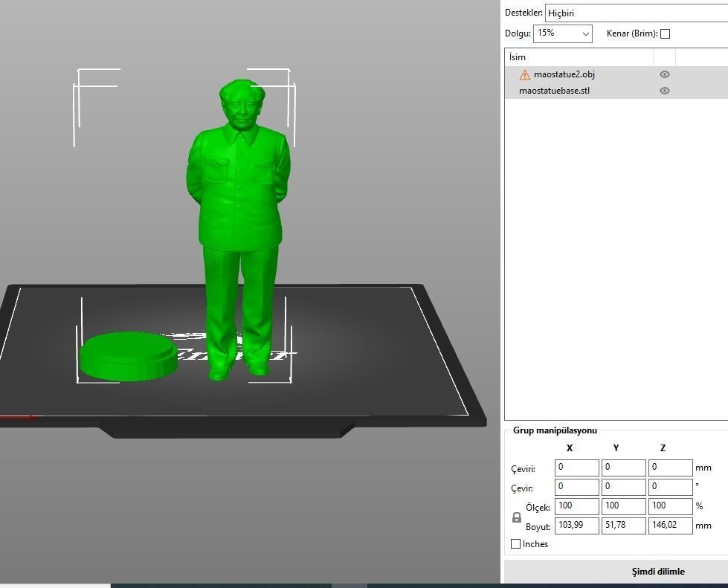Toggle the uniform scale lock icon

click(516, 517)
